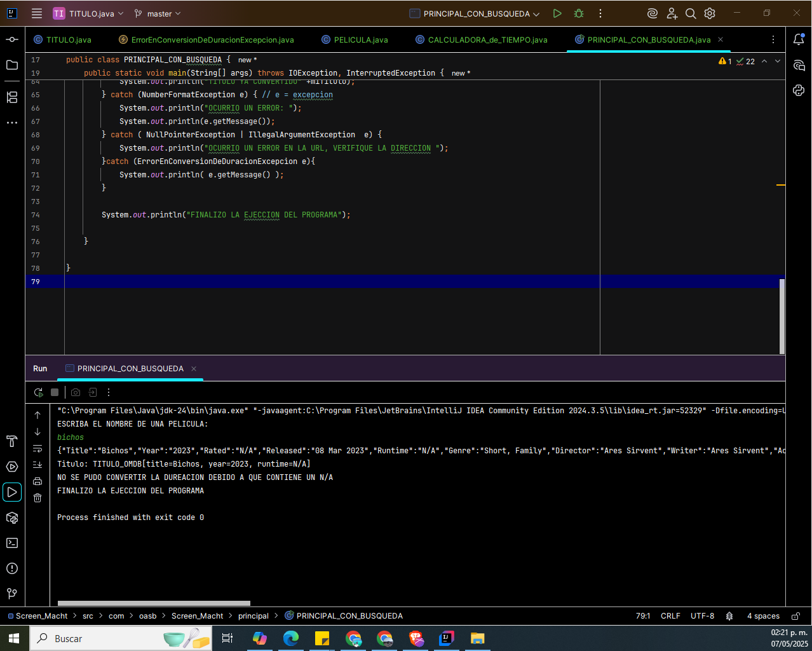Go to previous highlighted problem arrow

click(x=764, y=61)
